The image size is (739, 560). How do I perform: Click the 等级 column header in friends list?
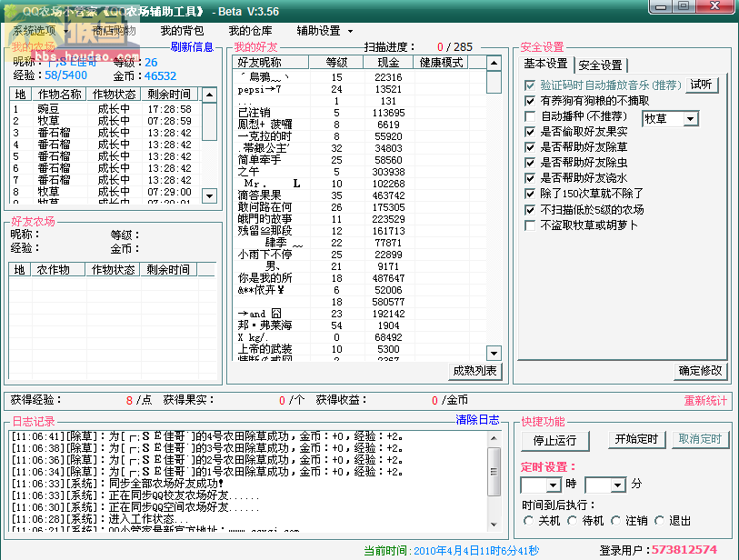[x=336, y=63]
